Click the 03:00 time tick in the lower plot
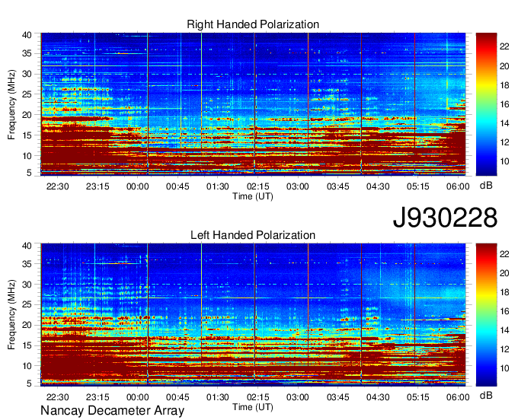Image resolution: width=518 pixels, height=420 pixels. pos(298,397)
